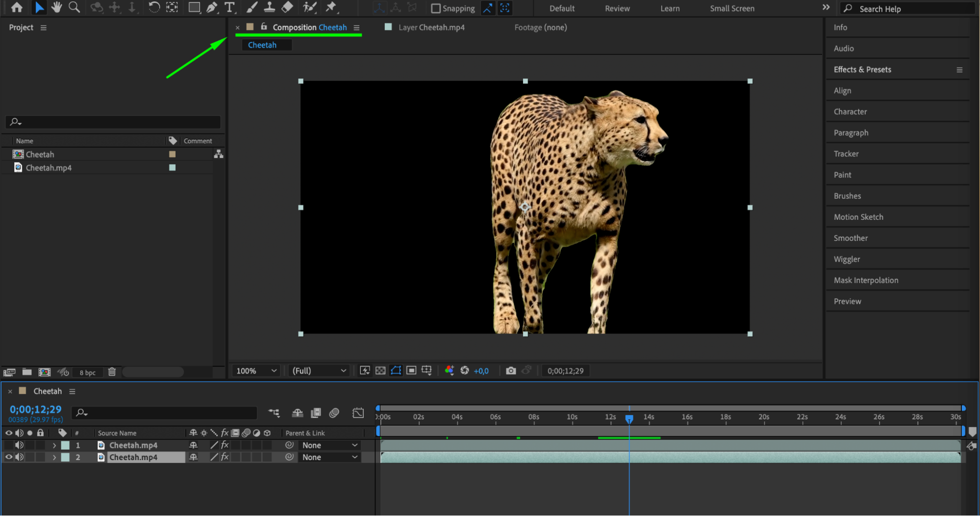Select the Puppet Pin tool

331,7
